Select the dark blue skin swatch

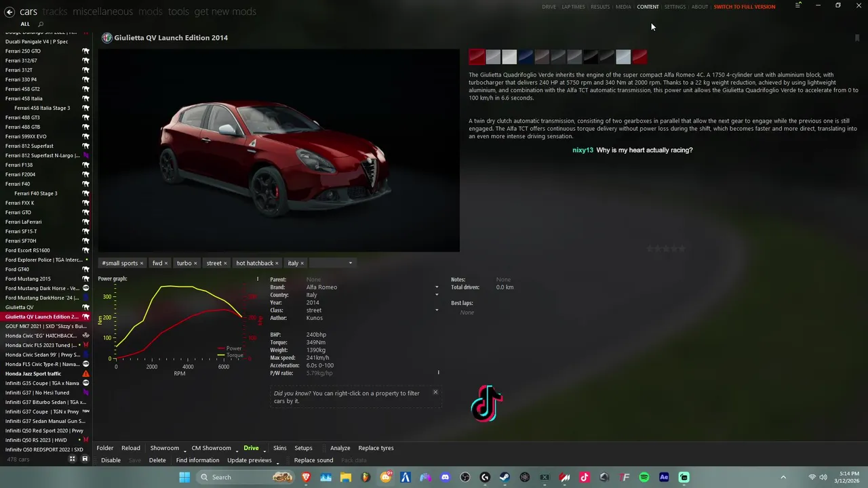click(526, 57)
